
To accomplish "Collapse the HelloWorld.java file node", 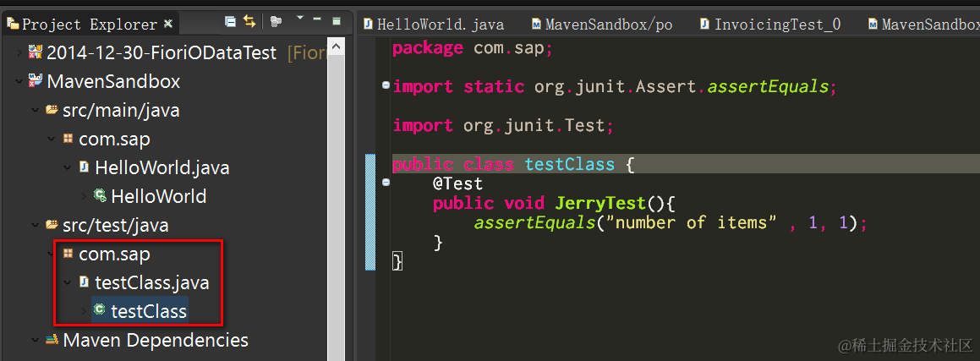I will pos(68,168).
